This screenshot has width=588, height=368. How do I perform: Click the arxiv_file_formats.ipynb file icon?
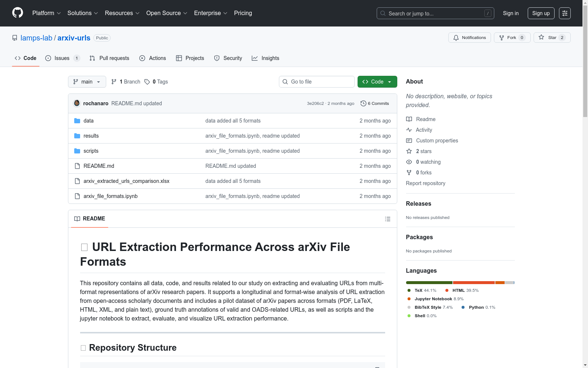[77, 196]
